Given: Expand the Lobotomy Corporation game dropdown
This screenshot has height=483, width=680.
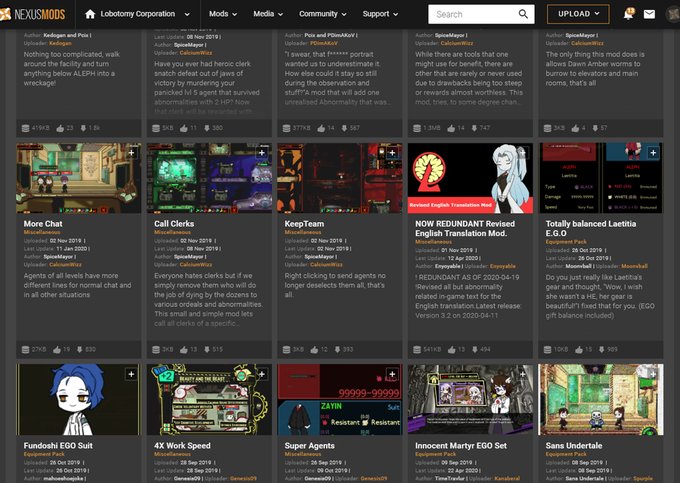Looking at the screenshot, I should click(187, 14).
